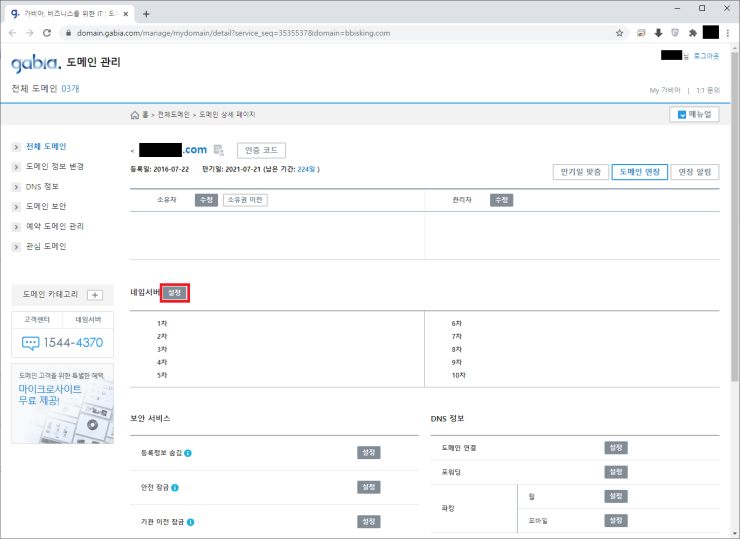This screenshot has height=539, width=740.
Task: Add a domain category with the plus button
Action: pos(95,295)
